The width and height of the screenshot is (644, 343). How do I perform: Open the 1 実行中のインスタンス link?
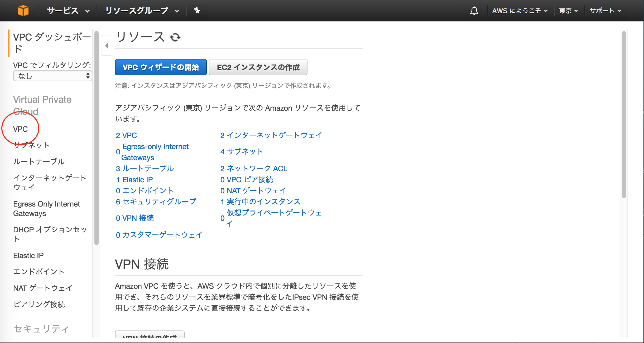260,202
